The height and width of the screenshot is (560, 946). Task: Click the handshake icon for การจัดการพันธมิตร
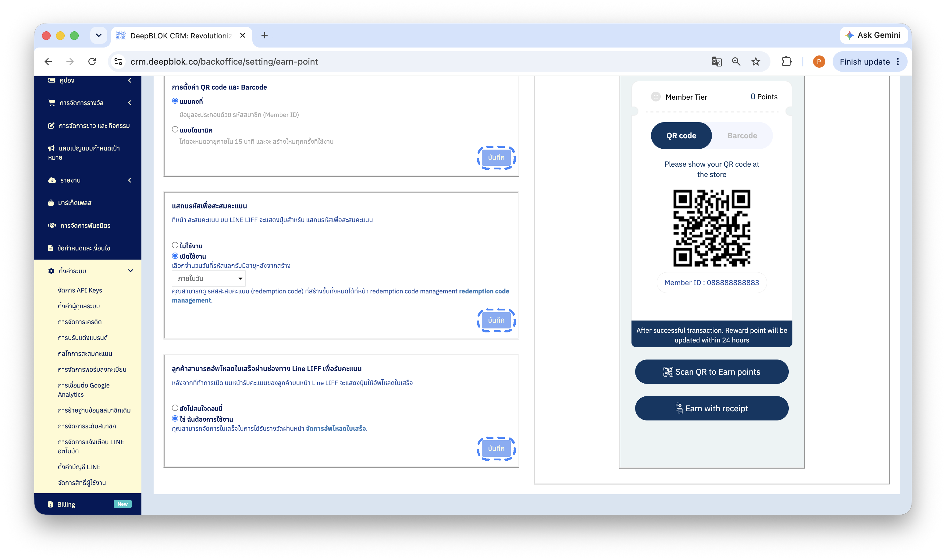52,225
